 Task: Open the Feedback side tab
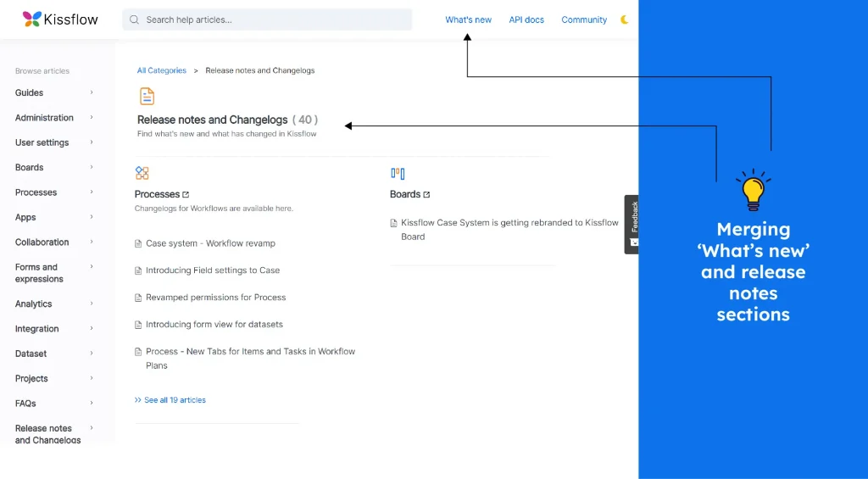tap(632, 225)
